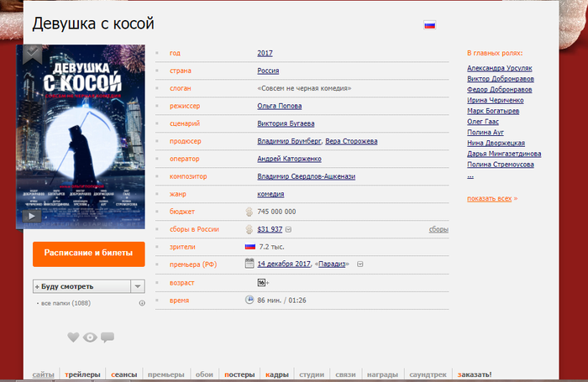Open director Ольга Попова link
This screenshot has width=588, height=382.
(x=280, y=106)
